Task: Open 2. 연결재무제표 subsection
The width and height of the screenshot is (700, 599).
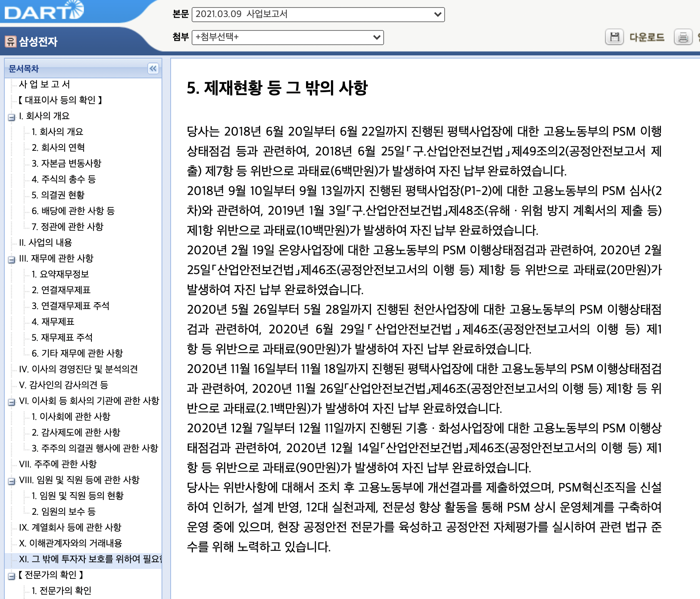Action: coord(61,290)
